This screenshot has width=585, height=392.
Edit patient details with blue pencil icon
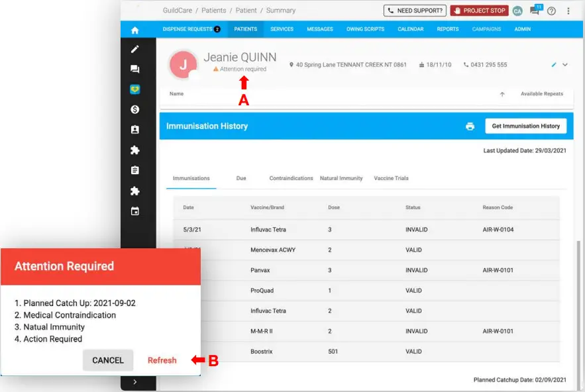[x=554, y=65]
